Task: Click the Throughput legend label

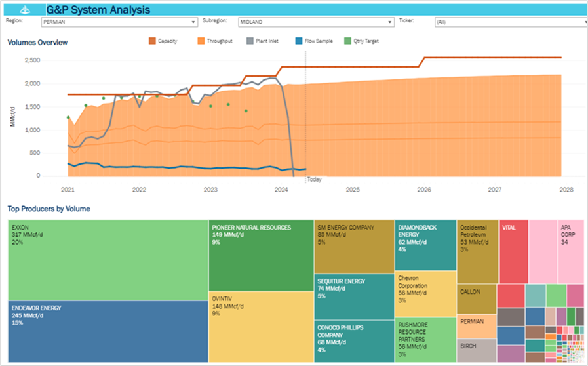Action: click(x=220, y=41)
